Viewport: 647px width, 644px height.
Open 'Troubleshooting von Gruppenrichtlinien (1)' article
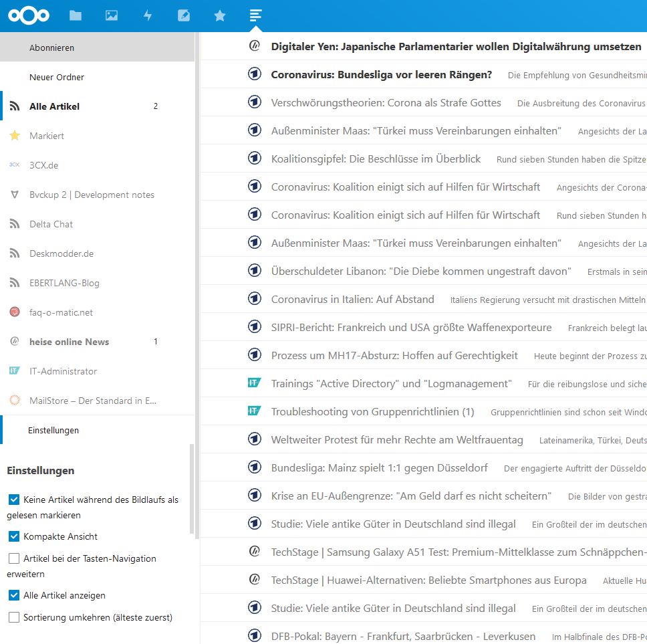tap(372, 412)
